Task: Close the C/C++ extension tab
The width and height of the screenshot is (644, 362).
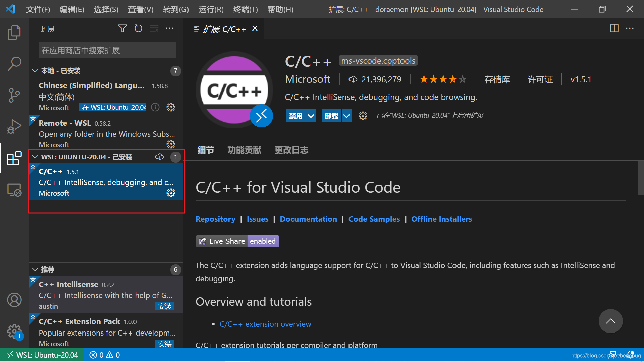Action: [255, 28]
